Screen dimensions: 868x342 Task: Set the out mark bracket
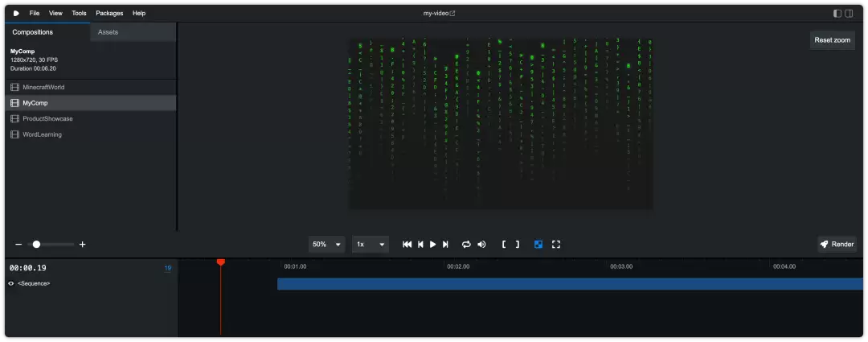click(518, 245)
